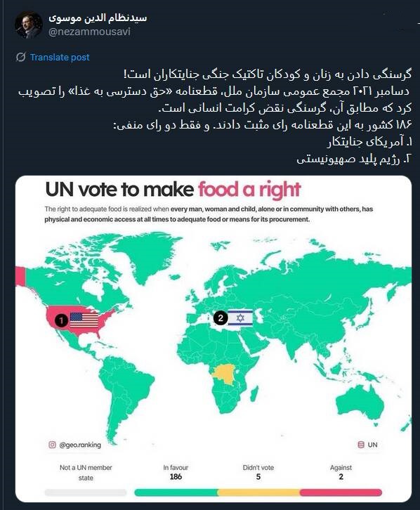Click the @nezammousavi handle
Viewport: 420px width, 510px height.
click(89, 32)
